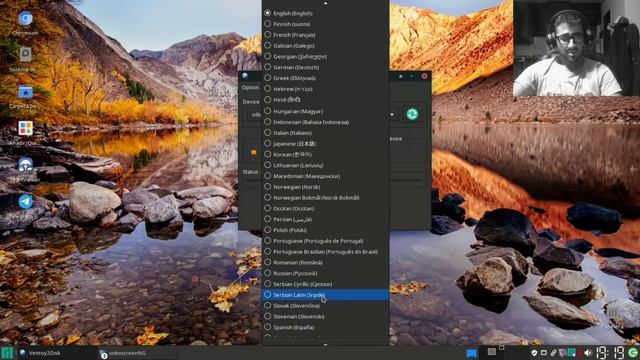The height and width of the screenshot is (360, 640).
Task: Switch to vokoscreenNG taskbar entry
Action: (137, 353)
